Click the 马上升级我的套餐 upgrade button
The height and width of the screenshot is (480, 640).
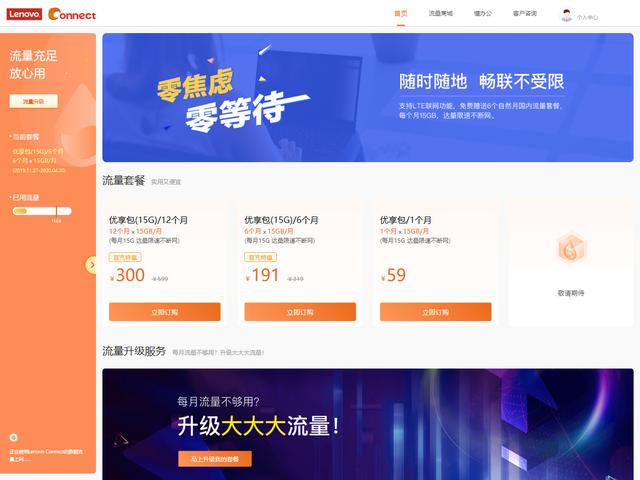(215, 459)
